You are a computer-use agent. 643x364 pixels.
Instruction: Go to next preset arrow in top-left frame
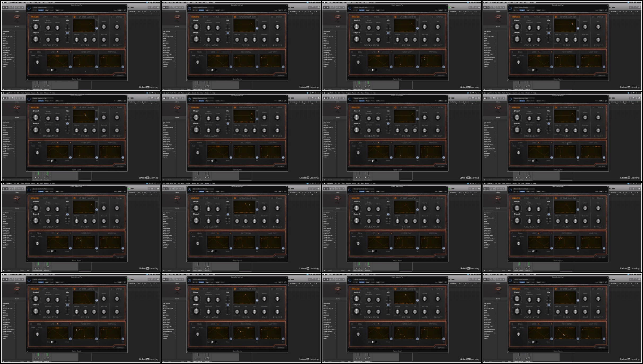(x=36, y=10)
